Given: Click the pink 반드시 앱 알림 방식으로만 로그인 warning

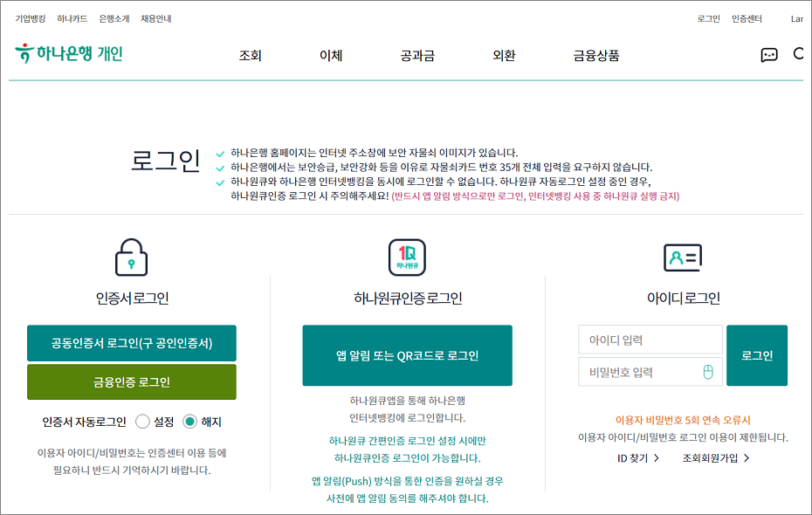Looking at the screenshot, I should [535, 196].
